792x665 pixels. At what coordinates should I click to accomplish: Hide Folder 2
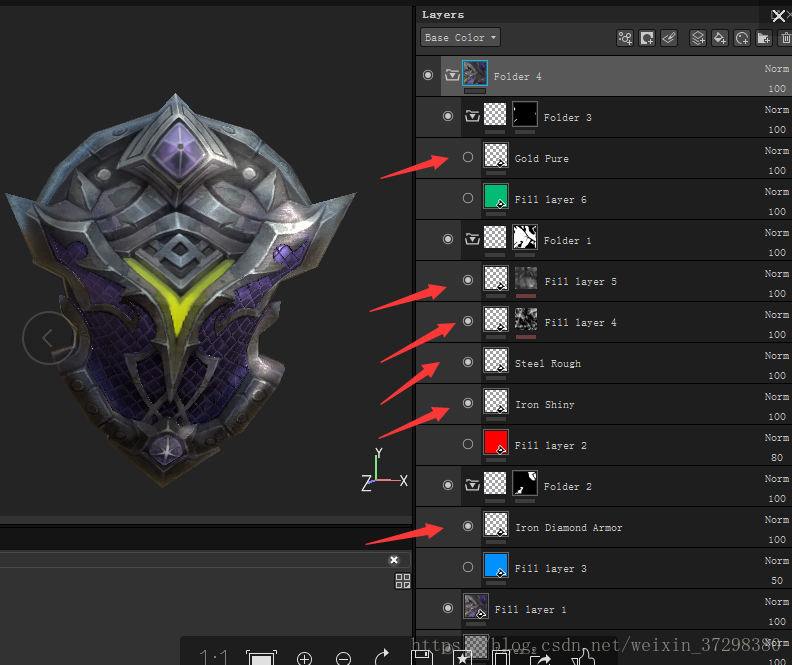point(448,485)
